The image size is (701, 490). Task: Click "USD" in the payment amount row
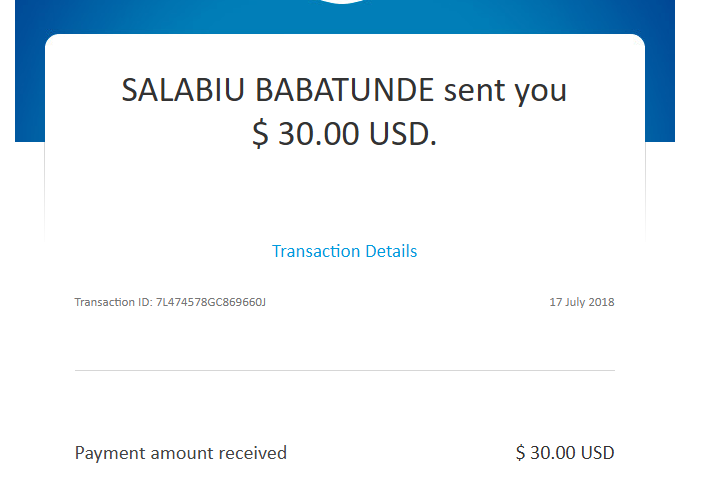tap(597, 453)
